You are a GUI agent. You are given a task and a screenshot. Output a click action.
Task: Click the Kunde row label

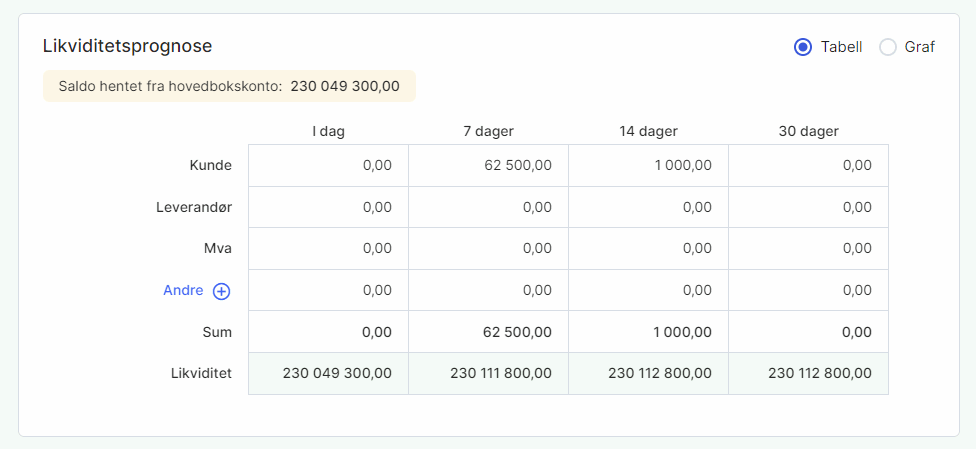point(210,165)
